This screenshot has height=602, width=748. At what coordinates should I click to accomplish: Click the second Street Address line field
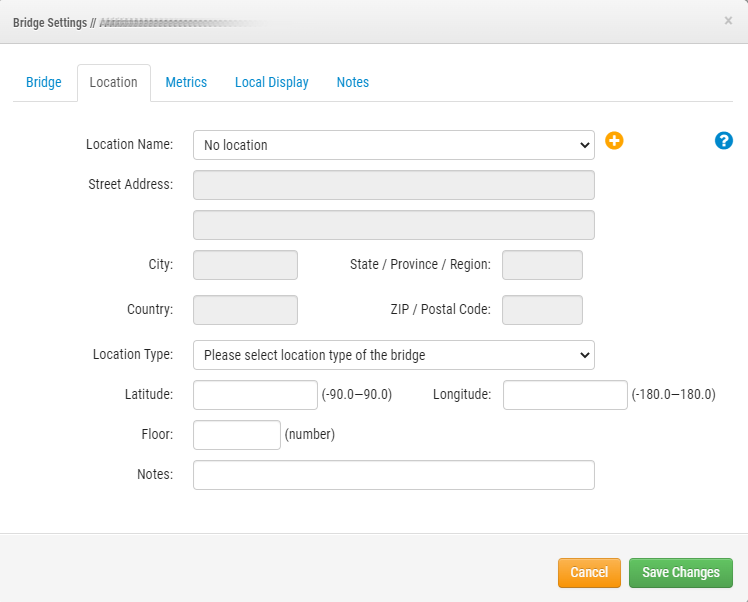[x=393, y=225]
